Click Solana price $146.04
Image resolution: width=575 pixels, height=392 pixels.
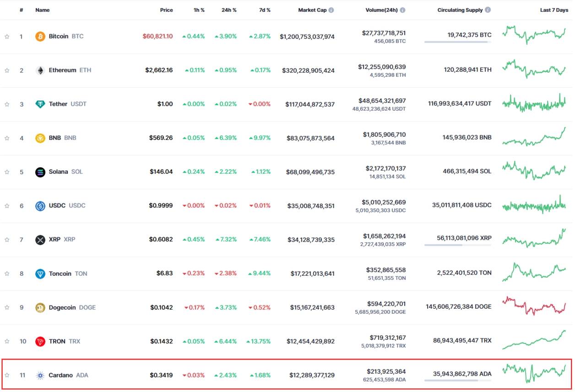[x=161, y=172]
